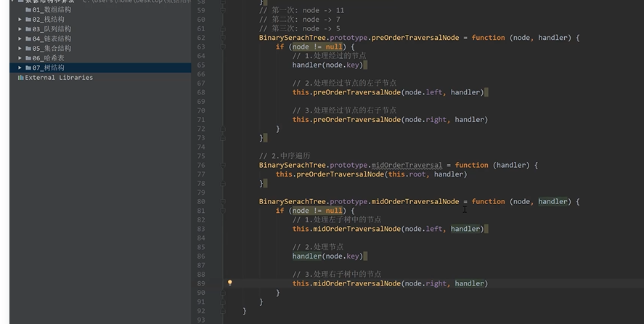Click fold end marker at line 61

point(223,28)
